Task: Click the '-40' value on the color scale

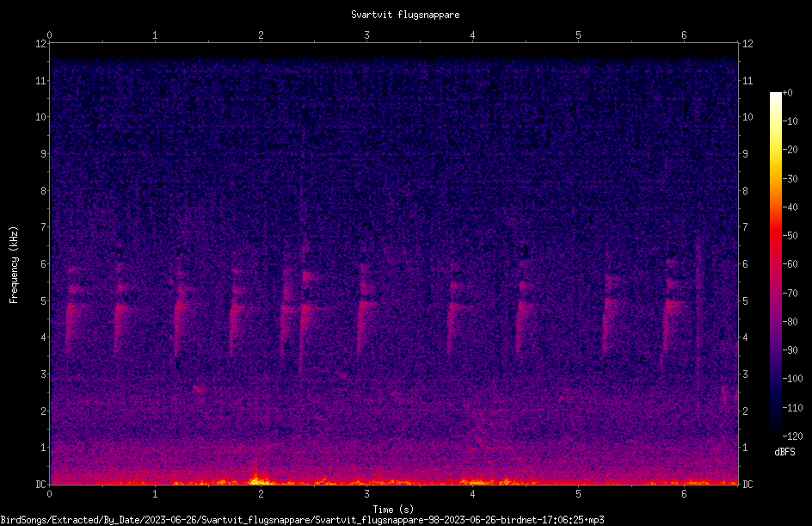Action: tap(790, 207)
